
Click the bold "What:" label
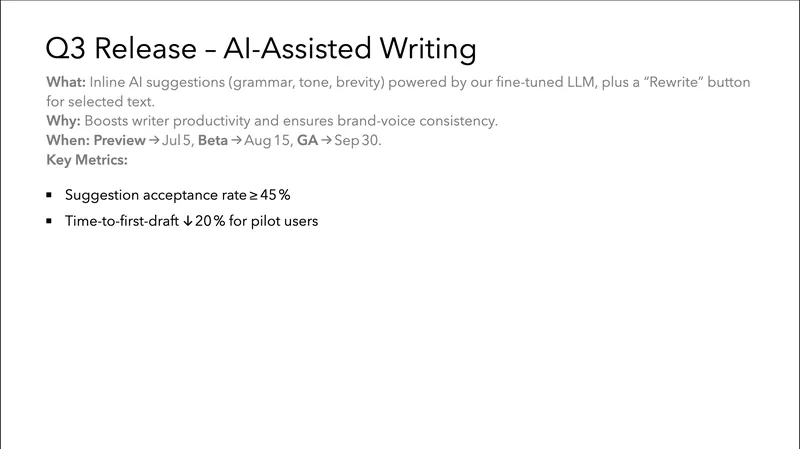pos(65,82)
